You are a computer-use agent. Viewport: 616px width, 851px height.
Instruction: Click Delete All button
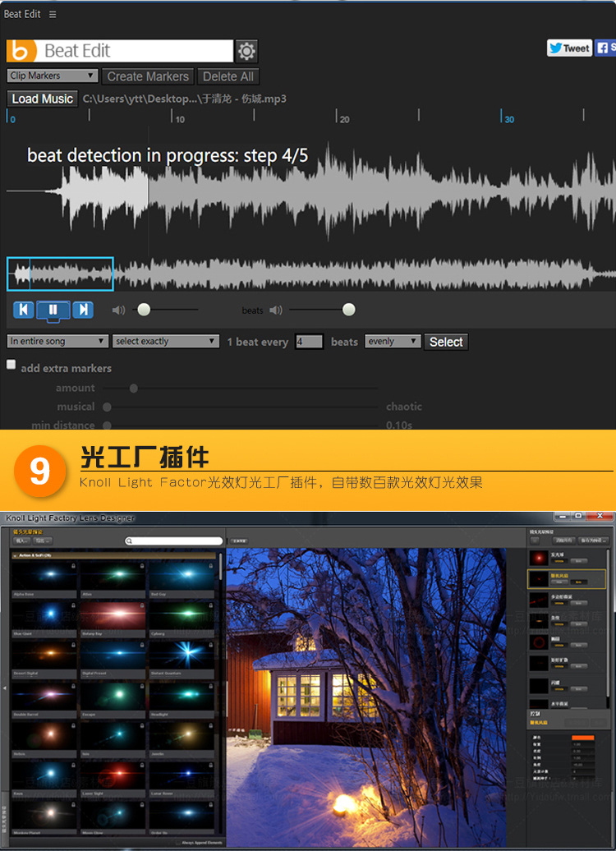click(x=228, y=76)
